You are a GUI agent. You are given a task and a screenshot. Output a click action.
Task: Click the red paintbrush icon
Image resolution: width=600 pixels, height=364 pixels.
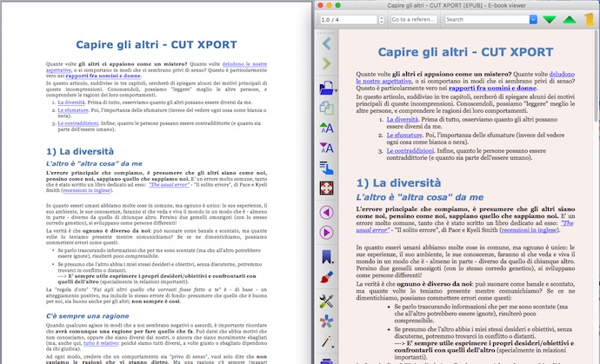(x=326, y=277)
